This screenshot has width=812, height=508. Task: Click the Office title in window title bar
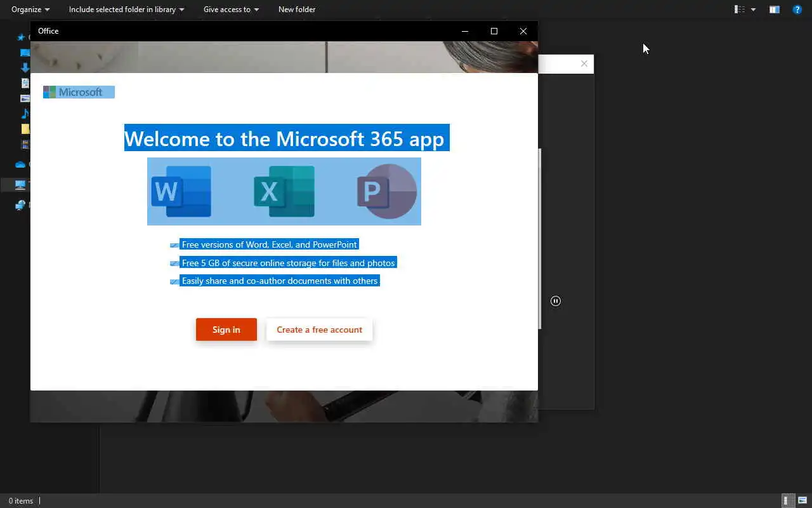coord(48,31)
